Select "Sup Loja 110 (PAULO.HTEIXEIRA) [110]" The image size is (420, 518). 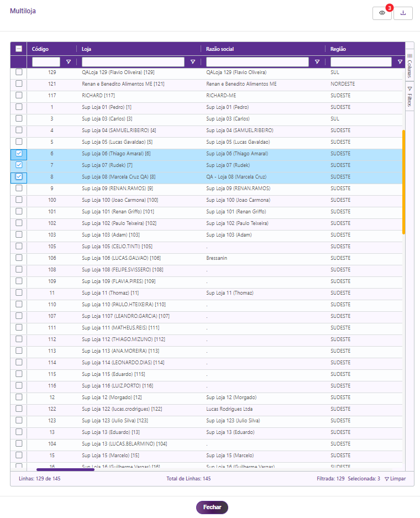point(124,304)
